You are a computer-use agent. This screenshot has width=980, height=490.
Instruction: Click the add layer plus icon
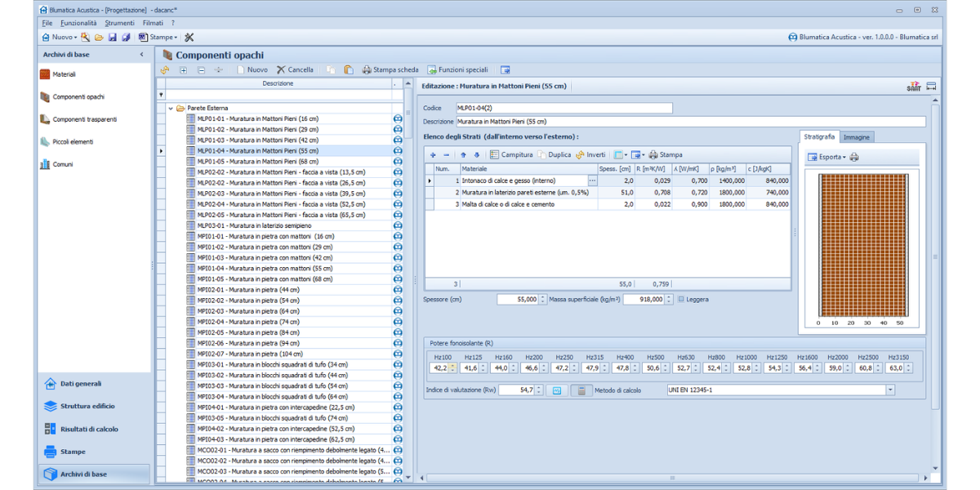[x=433, y=154]
